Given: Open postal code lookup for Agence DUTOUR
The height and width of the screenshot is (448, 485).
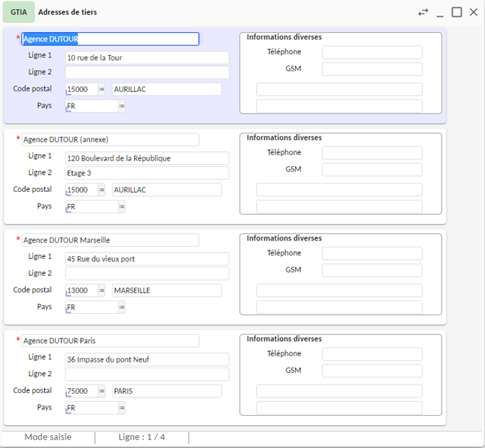Looking at the screenshot, I should pyautogui.click(x=101, y=89).
